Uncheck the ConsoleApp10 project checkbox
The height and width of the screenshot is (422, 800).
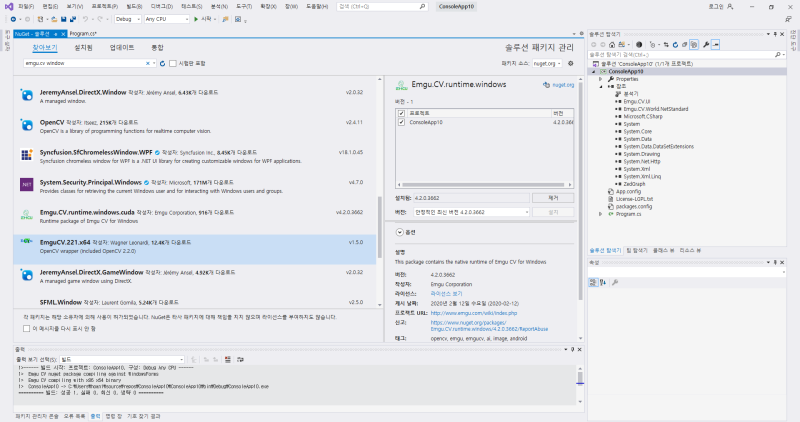pos(402,122)
